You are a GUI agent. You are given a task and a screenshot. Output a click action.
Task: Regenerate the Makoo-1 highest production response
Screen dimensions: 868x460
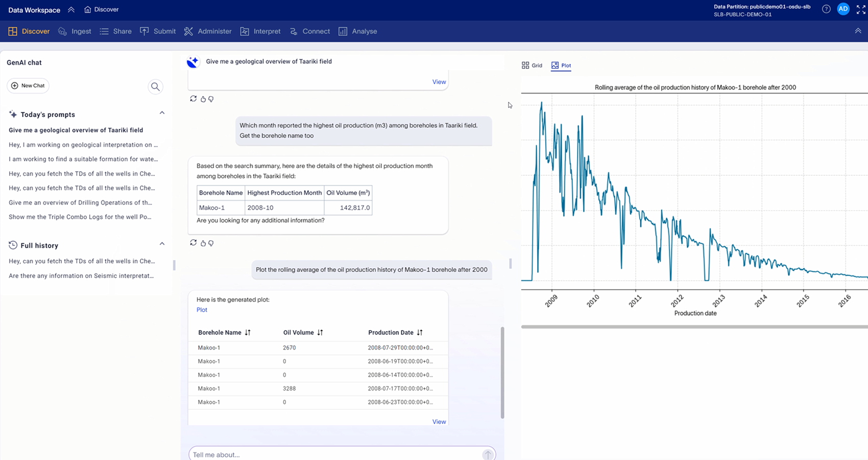click(193, 243)
